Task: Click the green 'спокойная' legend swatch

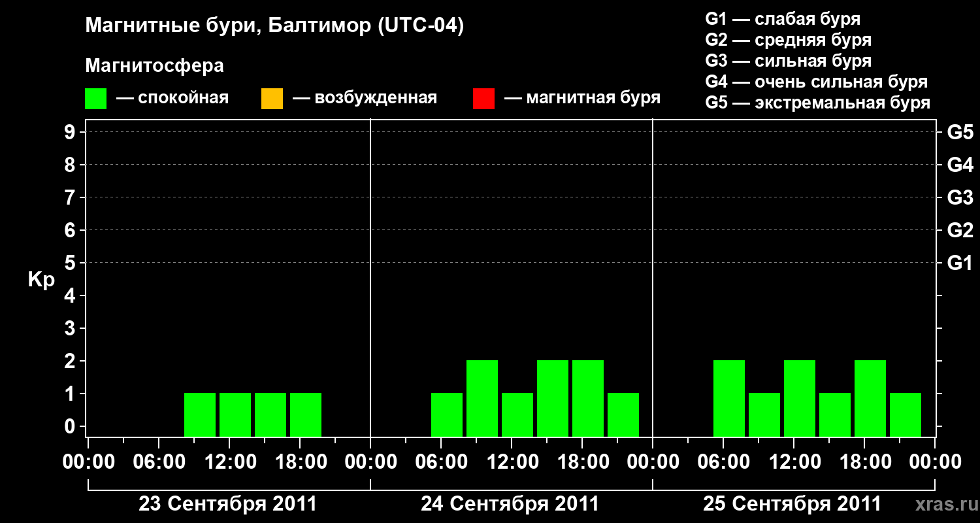Action: tap(95, 99)
